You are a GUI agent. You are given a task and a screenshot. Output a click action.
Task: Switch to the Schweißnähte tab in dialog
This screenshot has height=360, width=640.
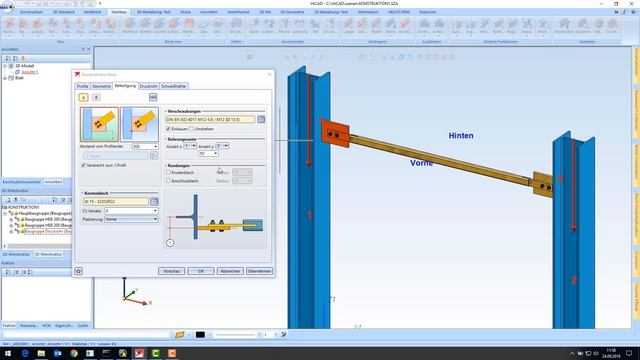(174, 86)
